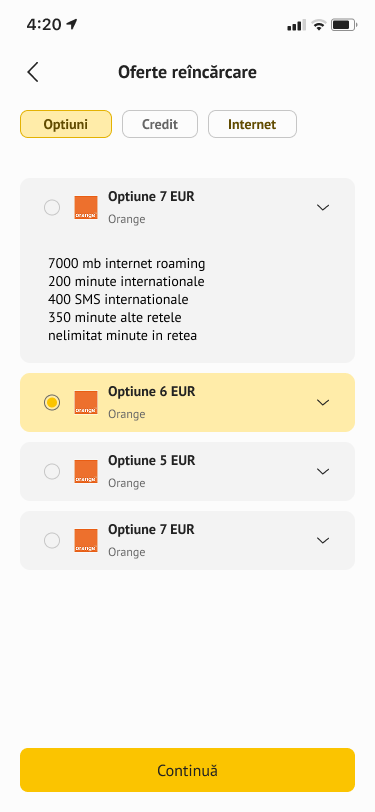
Task: Click Orange logo of Optiune 6 EUR
Action: tap(85, 402)
